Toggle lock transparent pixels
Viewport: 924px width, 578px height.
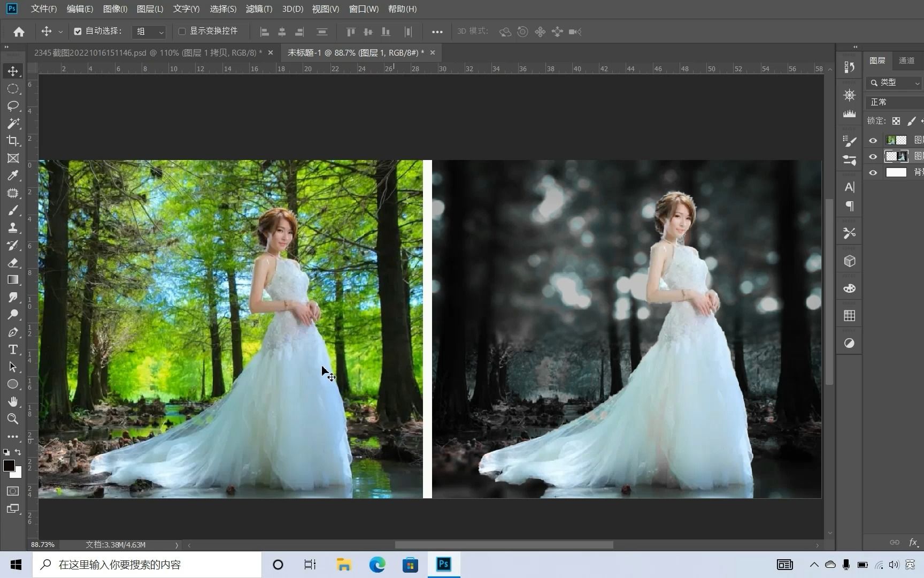pos(896,121)
